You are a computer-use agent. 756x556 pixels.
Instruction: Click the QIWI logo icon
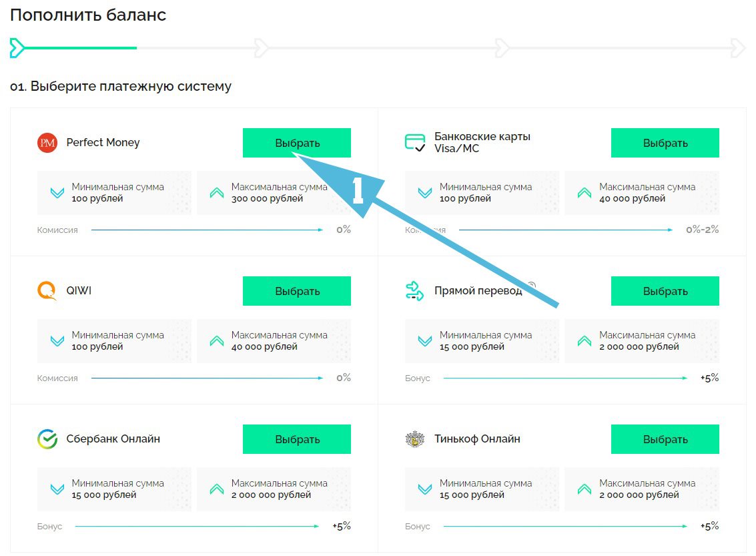(47, 291)
